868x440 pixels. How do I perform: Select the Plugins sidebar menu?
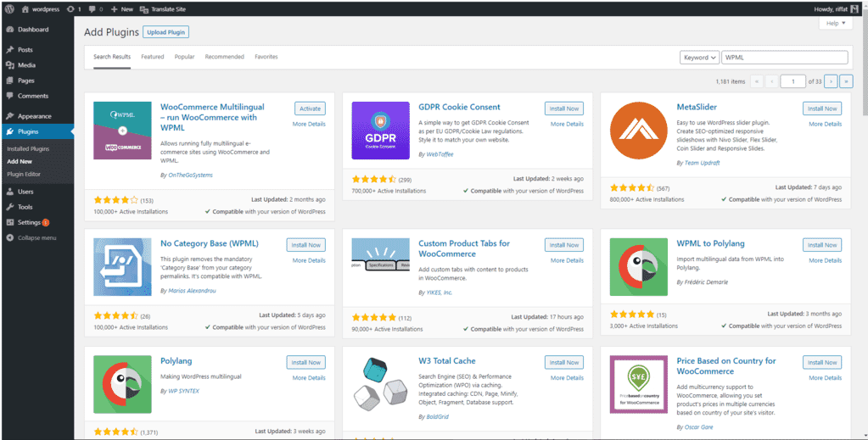[37, 131]
